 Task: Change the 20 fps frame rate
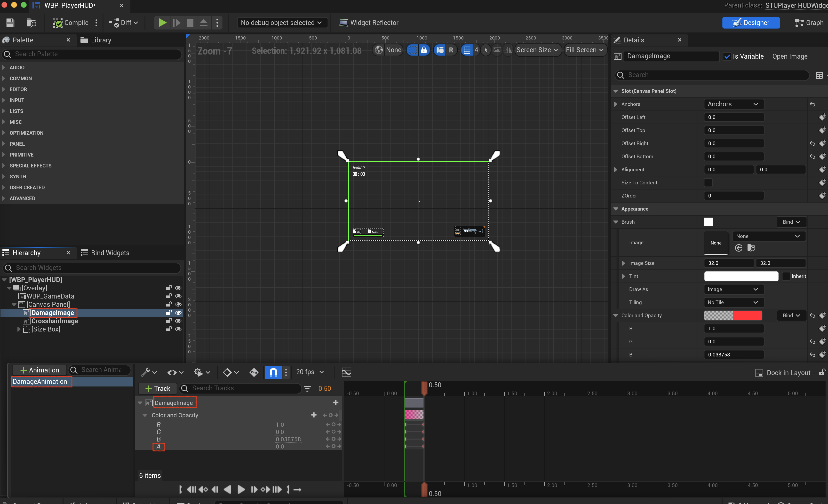(x=310, y=372)
